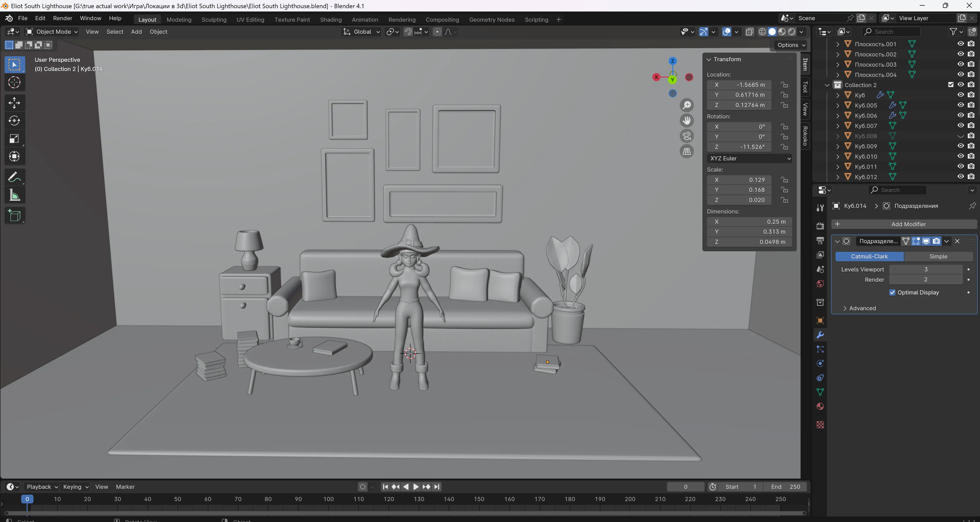The image size is (980, 522).
Task: Adjust Render levels value field
Action: coord(926,280)
